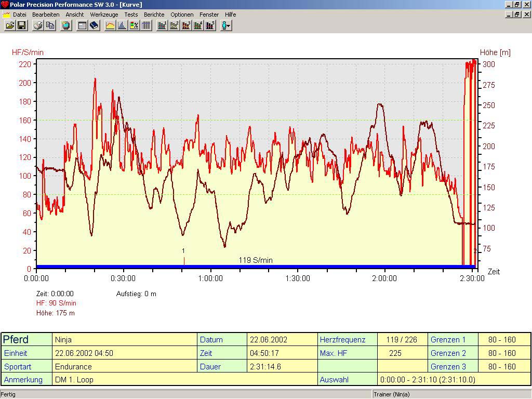
Task: Select the chart icon numbered 2
Action: pos(174,25)
